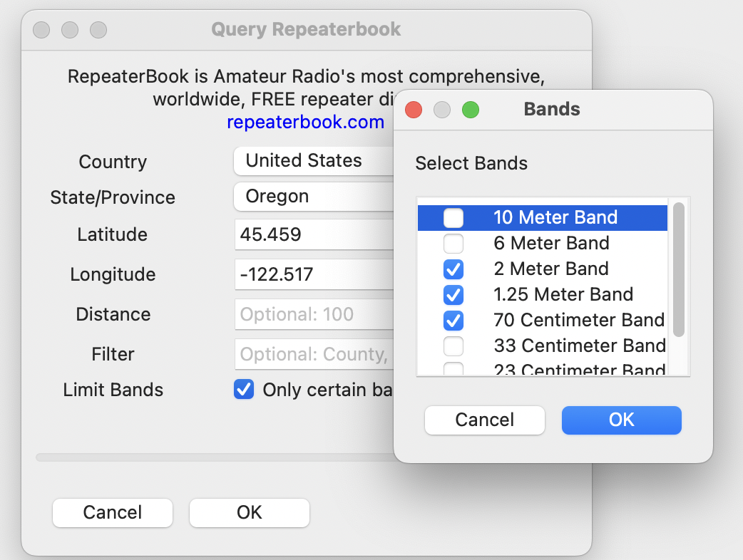Image resolution: width=743 pixels, height=560 pixels.
Task: Toggle the Only certain bands checkbox
Action: tap(244, 390)
